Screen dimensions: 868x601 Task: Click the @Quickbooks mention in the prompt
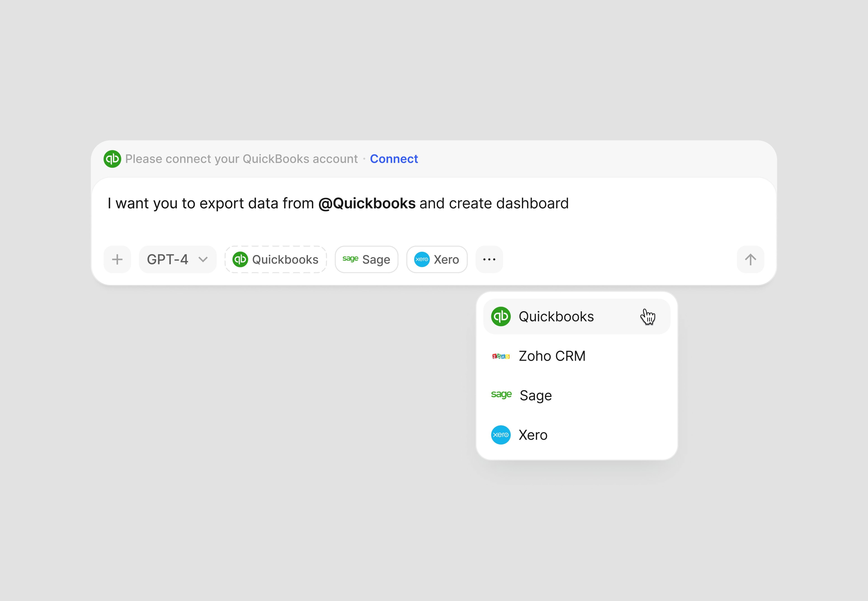coord(367,203)
